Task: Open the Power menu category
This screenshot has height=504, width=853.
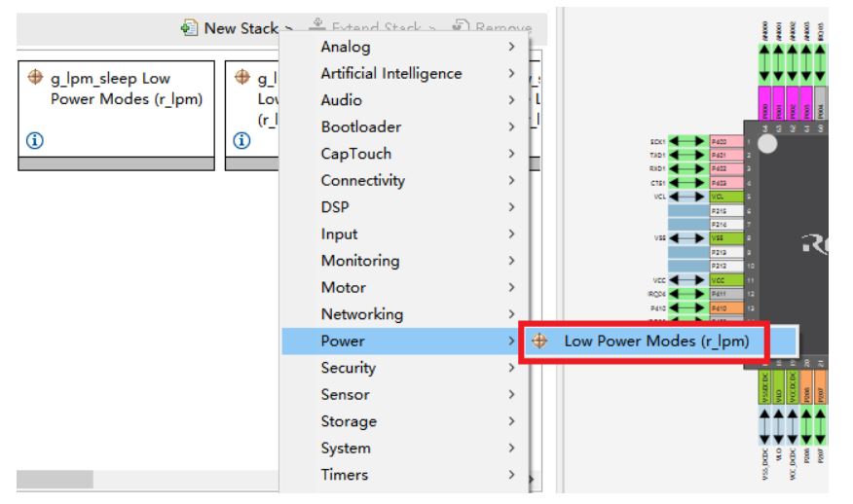Action: (405, 341)
